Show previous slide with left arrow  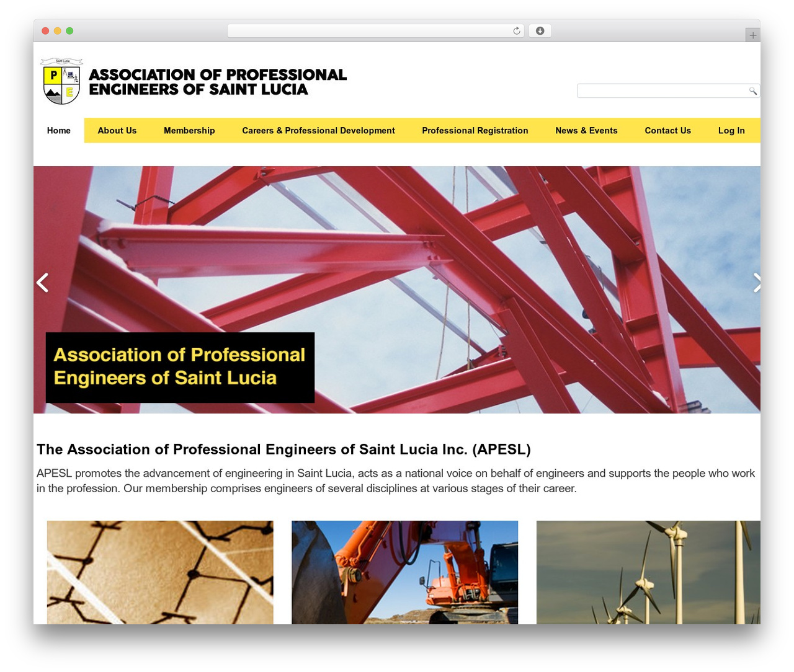tap(42, 283)
